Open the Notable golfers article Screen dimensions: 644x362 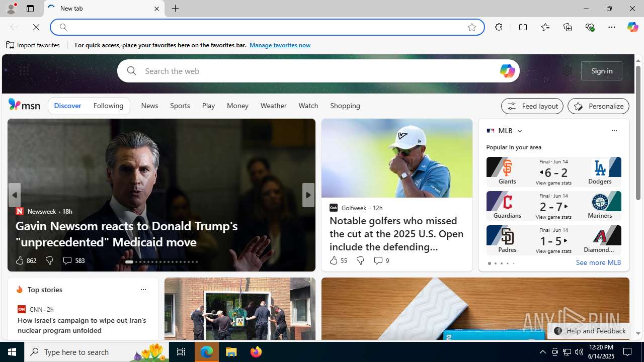396,234
